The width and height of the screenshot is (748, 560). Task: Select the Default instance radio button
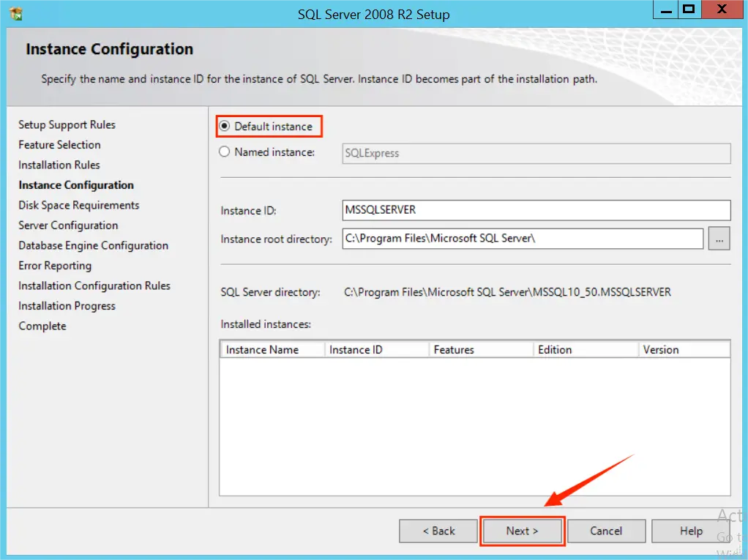point(227,125)
